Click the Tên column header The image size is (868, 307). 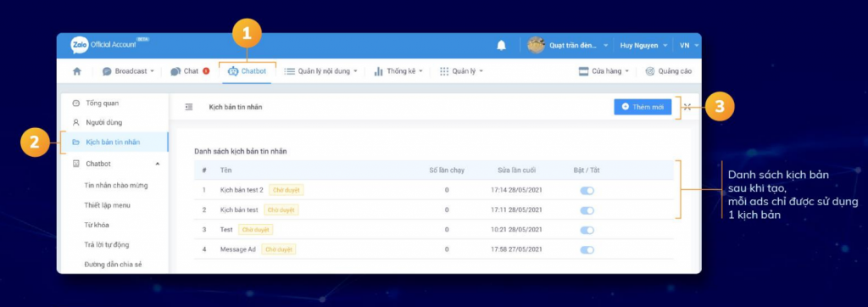(225, 170)
